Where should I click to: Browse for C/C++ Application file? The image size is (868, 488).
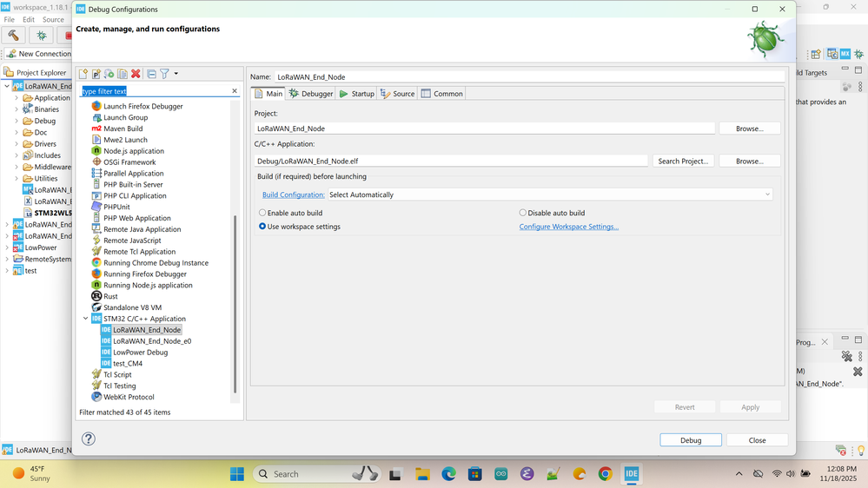tap(750, 161)
